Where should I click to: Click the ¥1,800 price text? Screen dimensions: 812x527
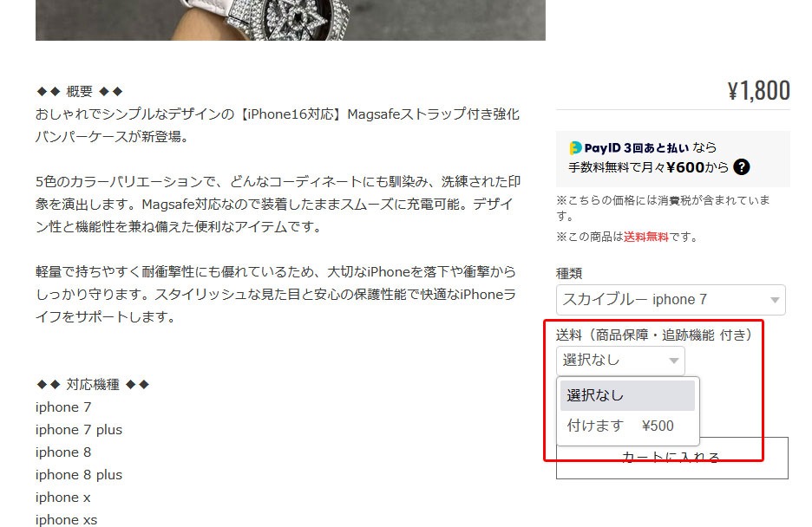click(759, 90)
